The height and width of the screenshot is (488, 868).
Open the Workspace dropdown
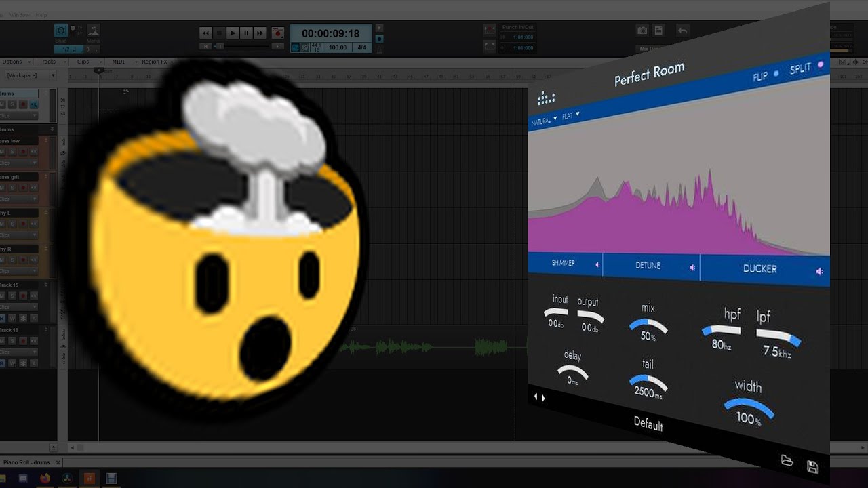(31, 75)
